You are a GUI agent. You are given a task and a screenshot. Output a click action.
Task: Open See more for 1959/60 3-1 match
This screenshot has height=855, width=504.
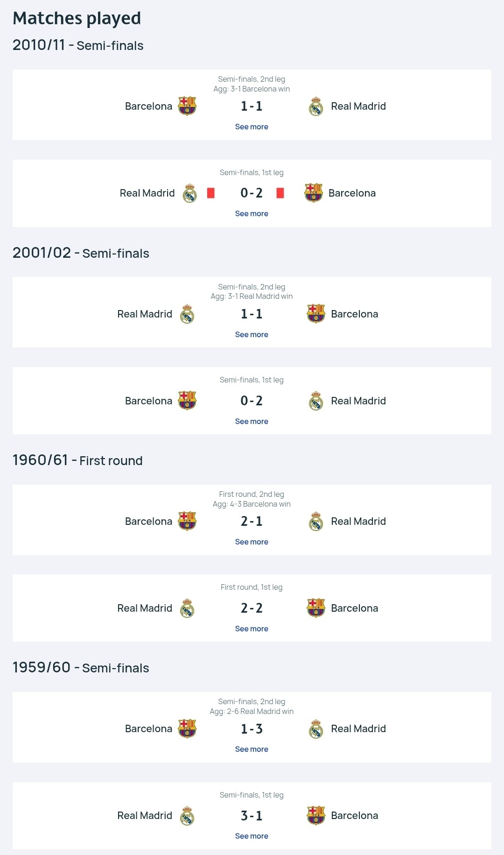coord(252,836)
